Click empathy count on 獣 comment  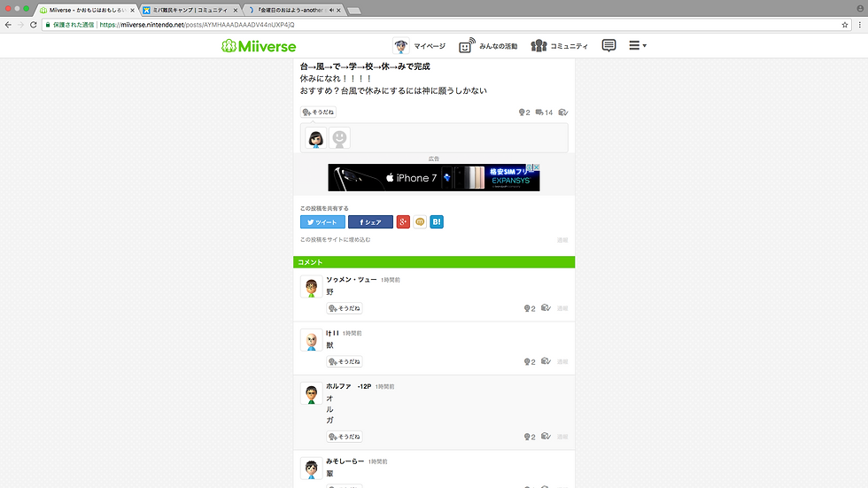point(530,362)
